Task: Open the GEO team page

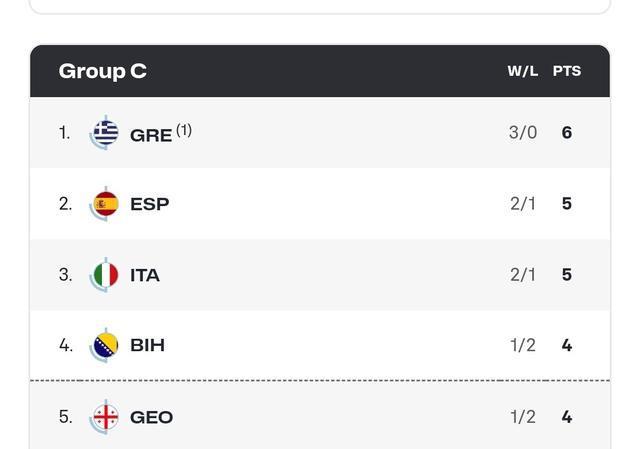Action: (151, 417)
